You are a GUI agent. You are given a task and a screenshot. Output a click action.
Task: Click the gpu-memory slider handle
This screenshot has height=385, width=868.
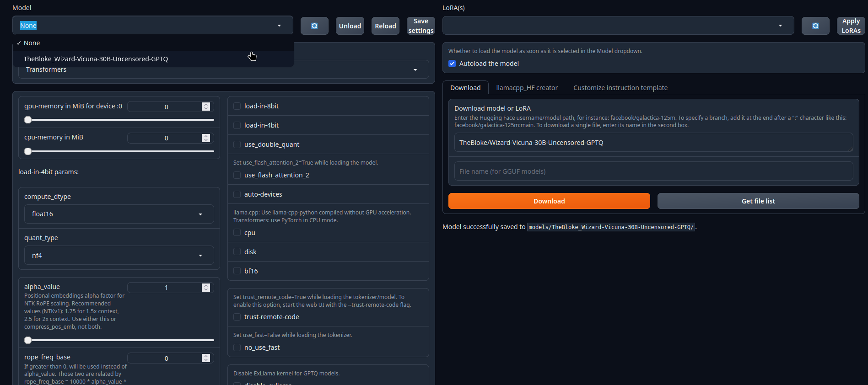tap(28, 120)
